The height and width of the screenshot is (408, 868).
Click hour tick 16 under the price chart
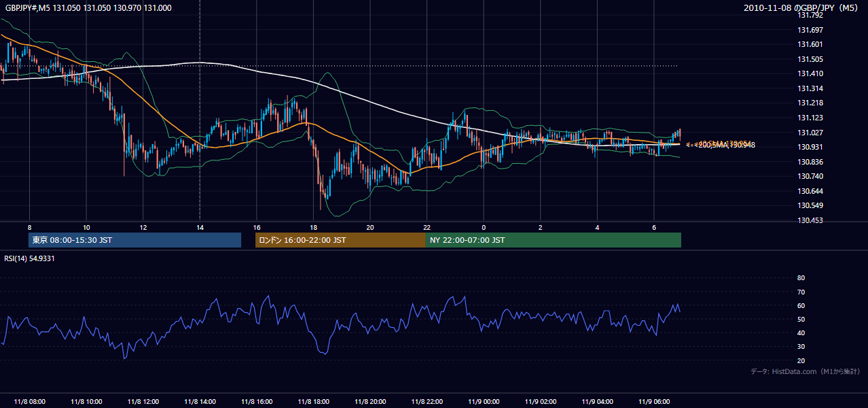click(x=257, y=227)
